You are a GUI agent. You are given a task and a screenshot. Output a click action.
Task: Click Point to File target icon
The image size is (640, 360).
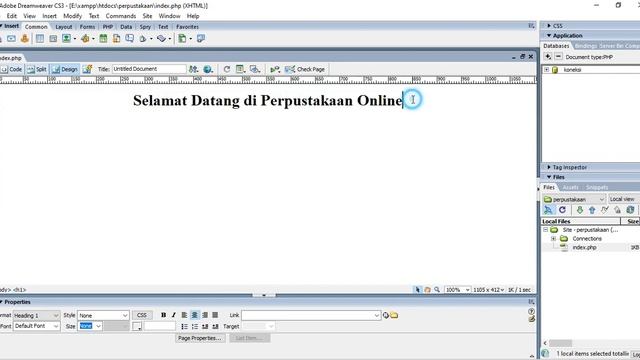click(x=386, y=315)
